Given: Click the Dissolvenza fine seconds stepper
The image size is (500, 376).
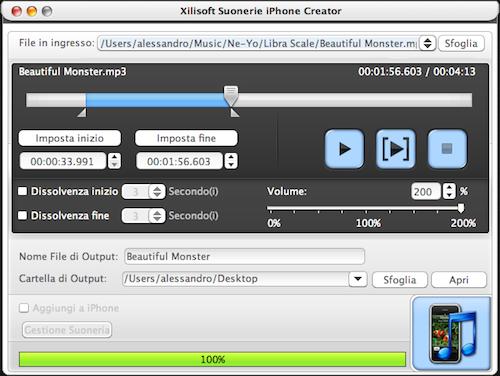Looking at the screenshot, I should (x=157, y=216).
